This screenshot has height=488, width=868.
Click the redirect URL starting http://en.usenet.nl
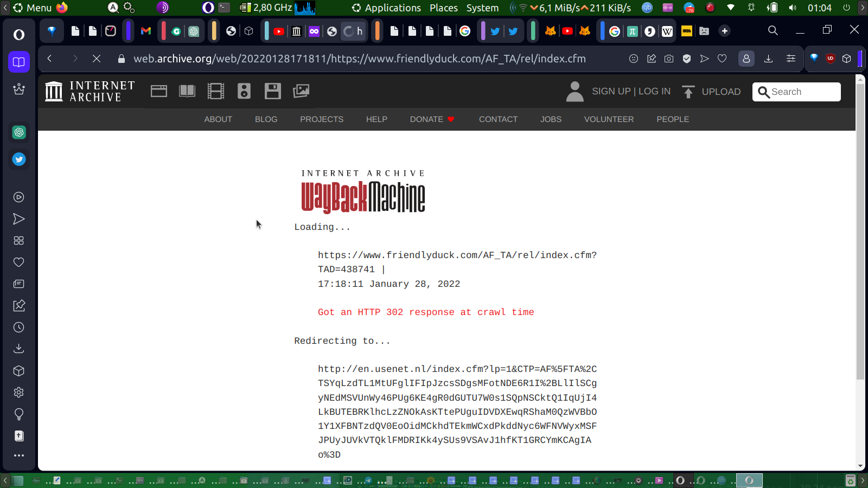(457, 412)
